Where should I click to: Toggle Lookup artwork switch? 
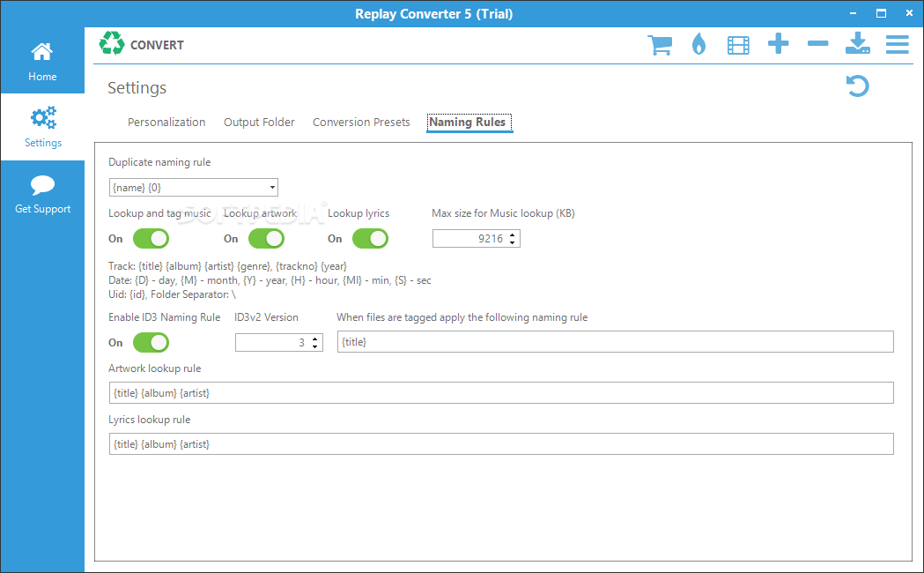pyautogui.click(x=266, y=239)
